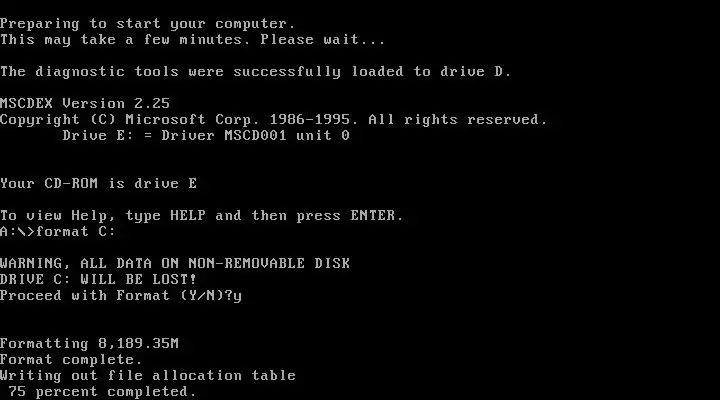Click the 'WARNING, ALL DATA ON NON-REMOVABLE DISK' line
The width and height of the screenshot is (720, 400).
[175, 263]
